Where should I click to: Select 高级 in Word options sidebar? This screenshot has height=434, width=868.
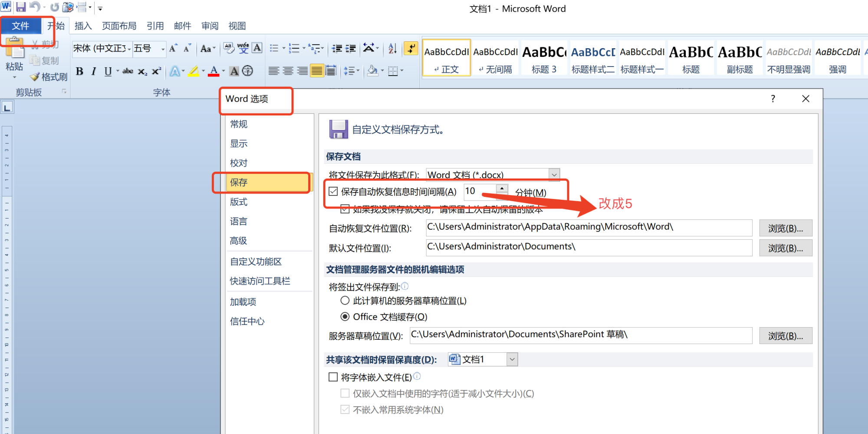(x=238, y=241)
